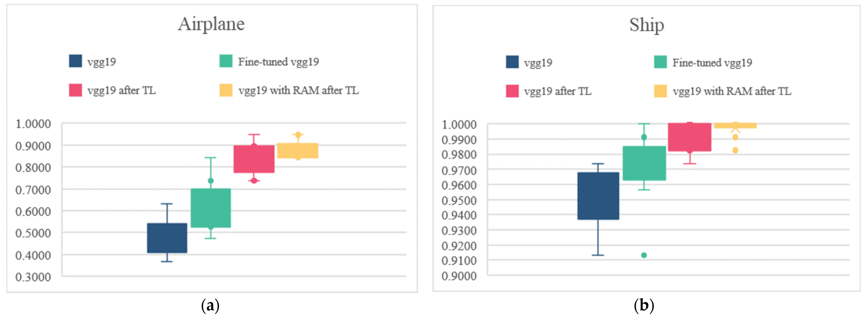Select the blue vgg19 box in Airplane plot
Viewport: 868px width, 319px height.
coord(167,238)
